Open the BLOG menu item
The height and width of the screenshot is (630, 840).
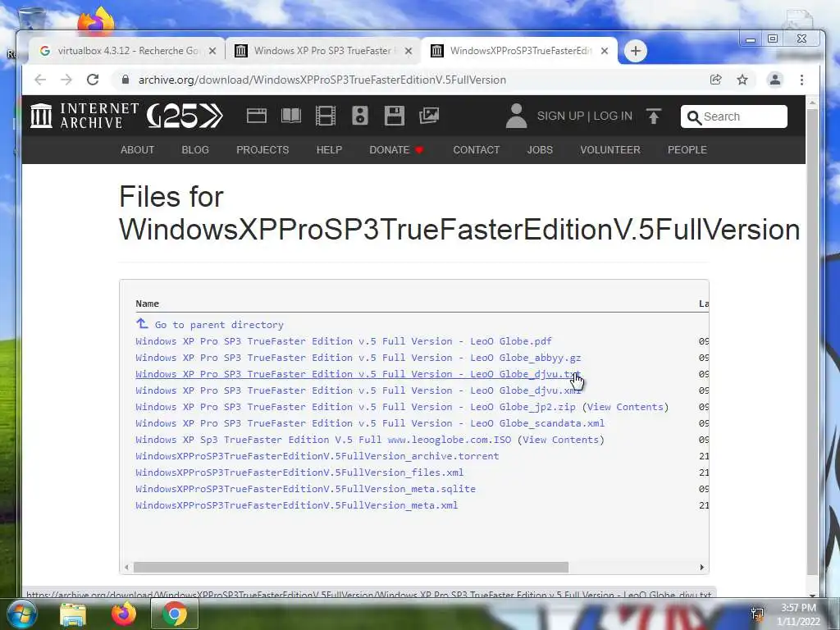pyautogui.click(x=195, y=150)
